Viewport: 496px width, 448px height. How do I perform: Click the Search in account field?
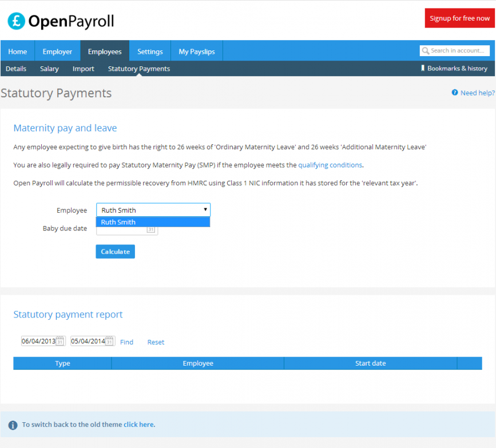point(459,51)
